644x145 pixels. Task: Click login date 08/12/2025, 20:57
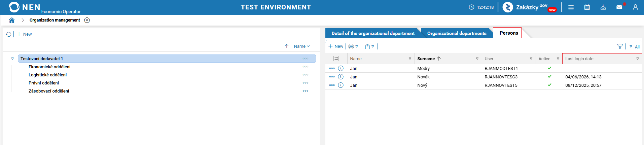583,85
